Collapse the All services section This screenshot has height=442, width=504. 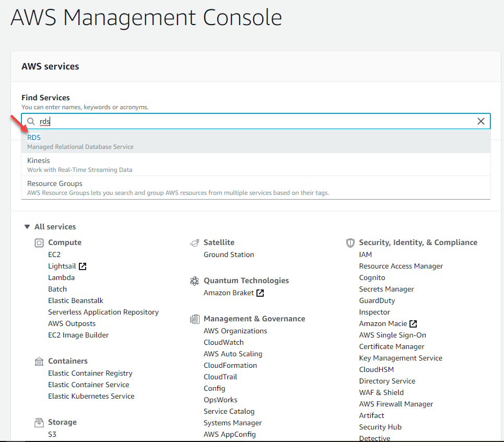click(x=27, y=227)
